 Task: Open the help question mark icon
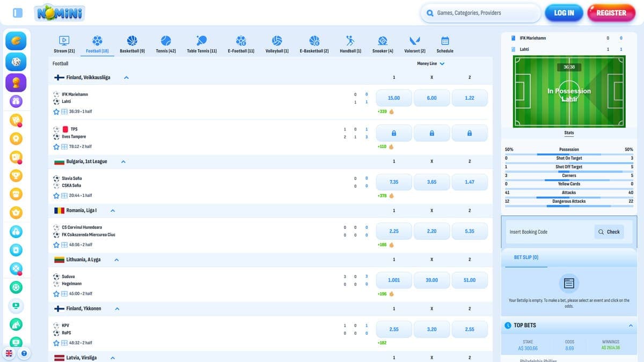(25, 353)
